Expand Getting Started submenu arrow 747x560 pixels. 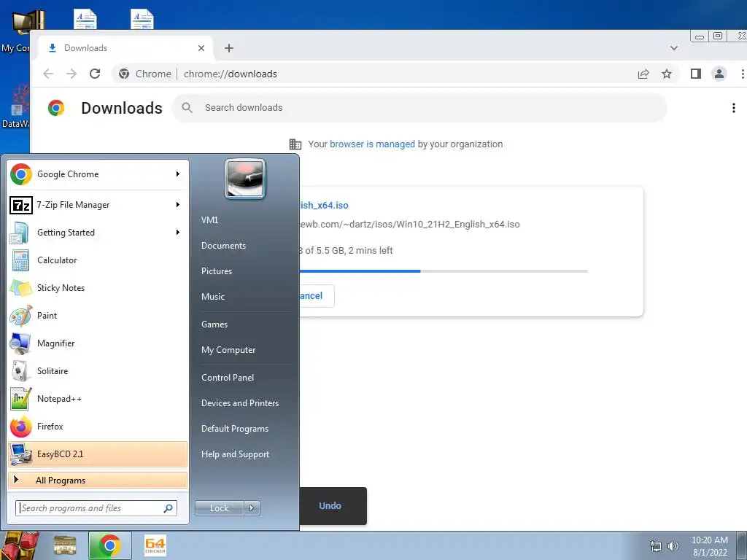pos(178,233)
